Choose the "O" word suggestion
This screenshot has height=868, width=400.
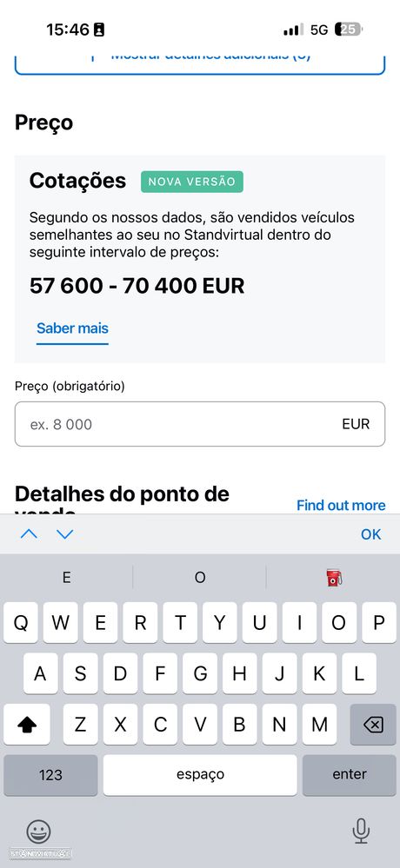point(200,578)
